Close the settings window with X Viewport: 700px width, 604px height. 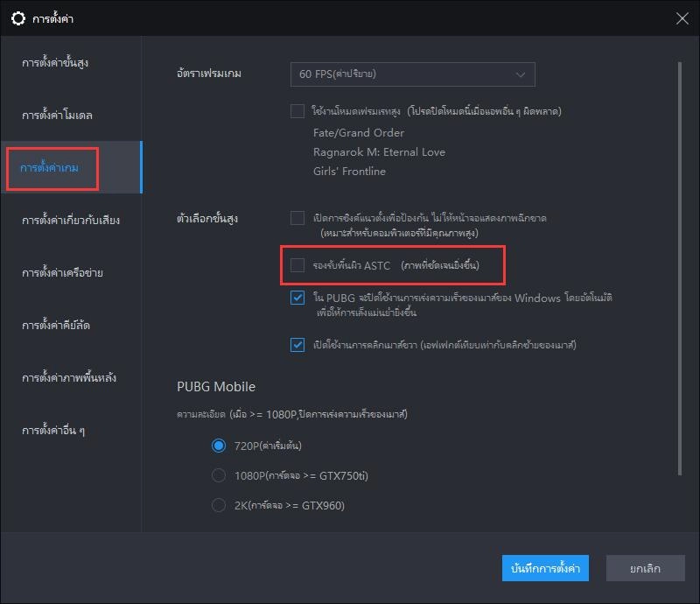[x=682, y=18]
